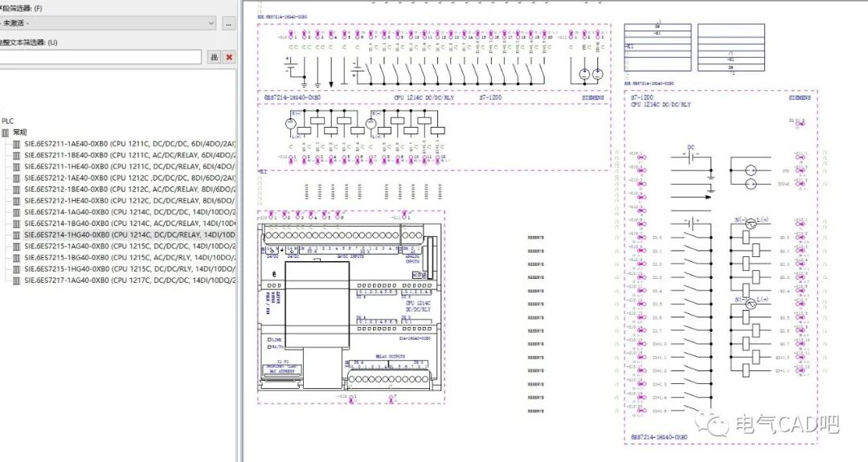868x462 pixels.
Task: Click the part icon of SIE.6ES7212-1AE40-0XB0
Action: [17, 178]
